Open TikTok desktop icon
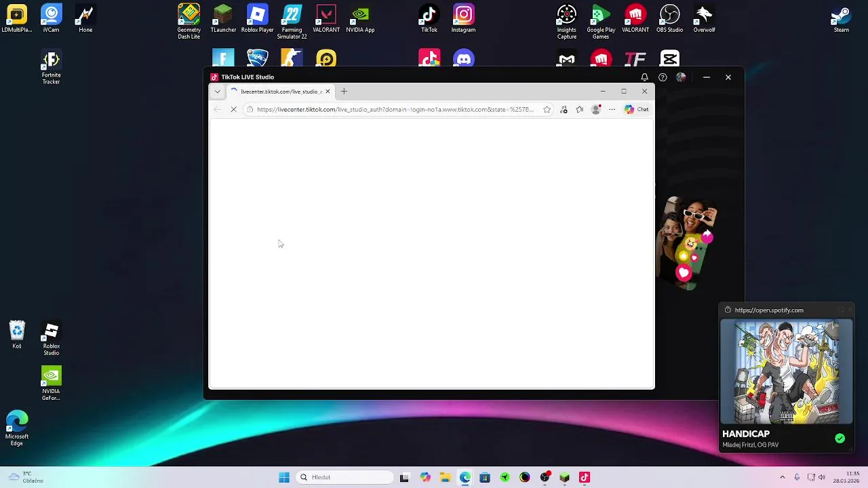This screenshot has width=868, height=488. pyautogui.click(x=429, y=19)
